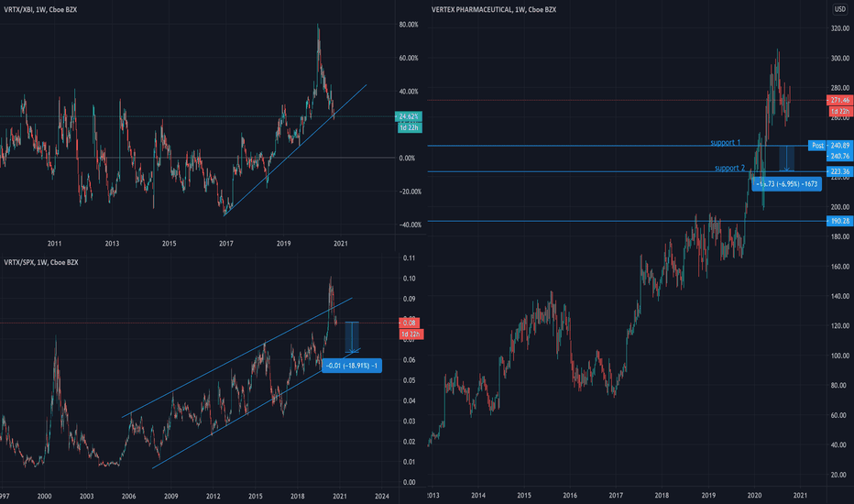Viewport: 854px width, 504px height.
Task: Click the green 1d 22h countdown tag
Action: coord(409,127)
